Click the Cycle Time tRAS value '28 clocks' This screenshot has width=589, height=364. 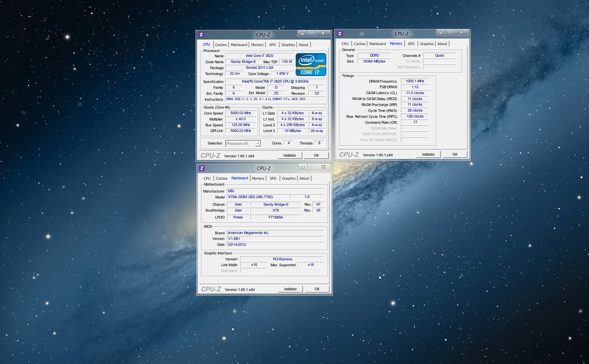pyautogui.click(x=415, y=110)
